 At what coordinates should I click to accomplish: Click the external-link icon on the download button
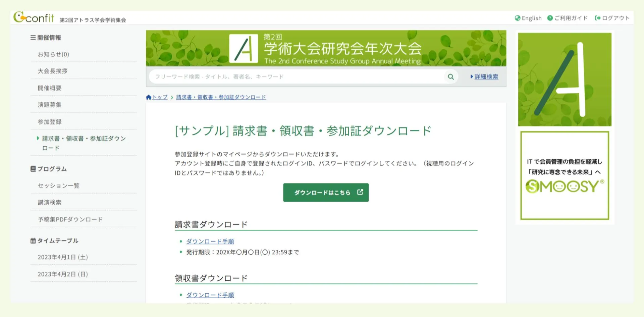[x=360, y=192]
